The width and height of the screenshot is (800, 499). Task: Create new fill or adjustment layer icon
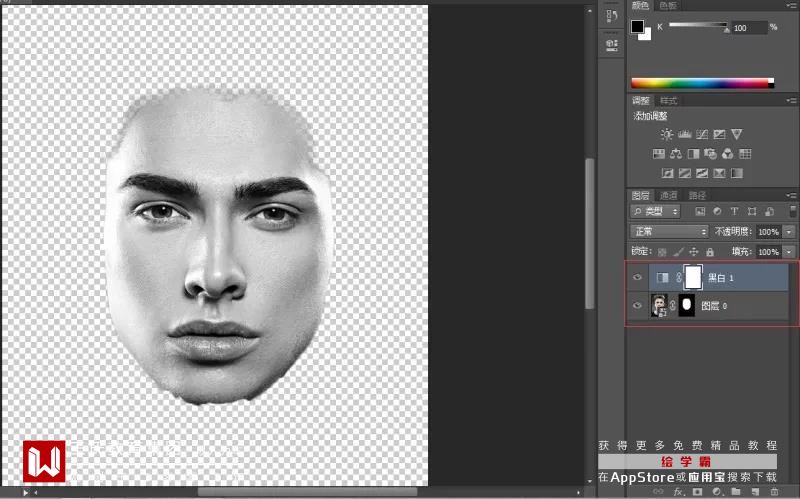[717, 492]
